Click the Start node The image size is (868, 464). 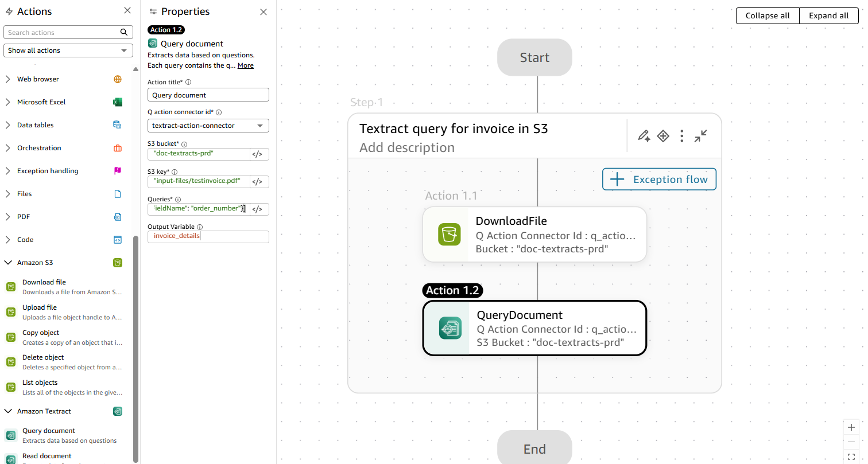tap(534, 57)
